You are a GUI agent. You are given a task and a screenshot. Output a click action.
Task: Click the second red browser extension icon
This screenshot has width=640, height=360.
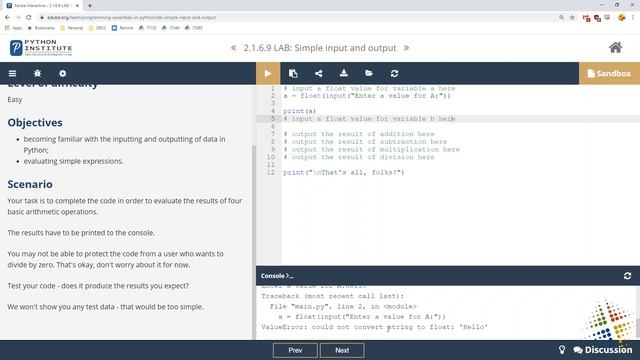597,18
